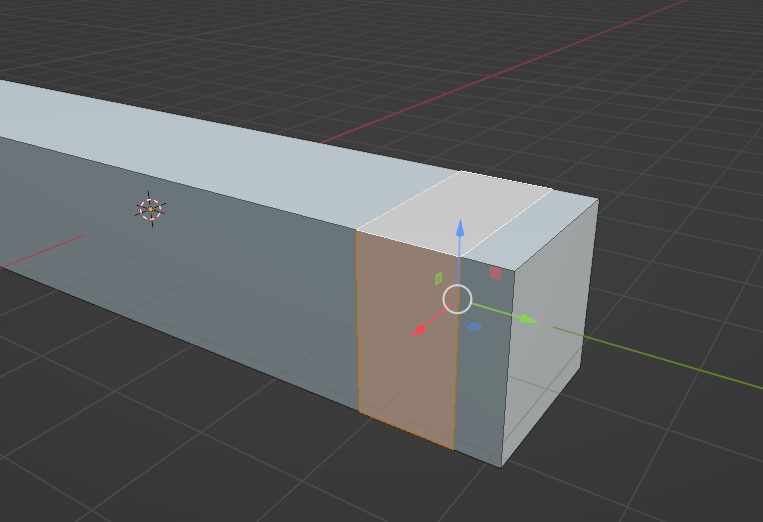Select the end cap face of the beam
763x522 pixels.
[550, 331]
